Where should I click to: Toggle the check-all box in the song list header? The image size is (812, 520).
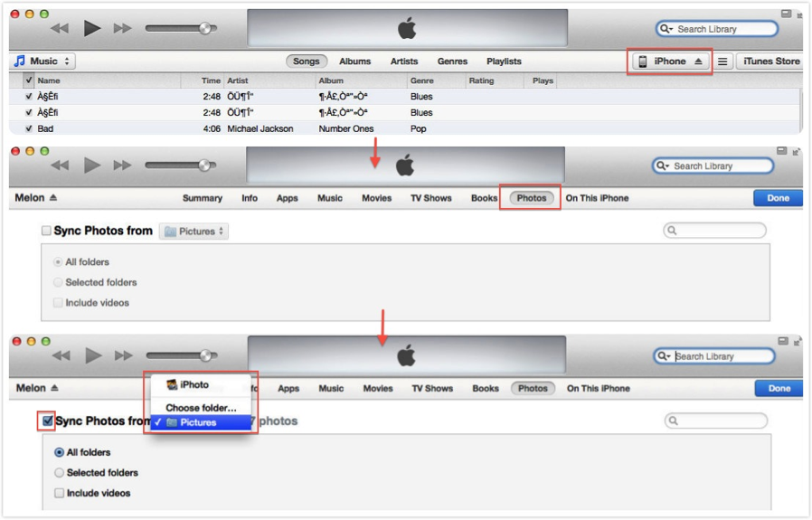[29, 80]
